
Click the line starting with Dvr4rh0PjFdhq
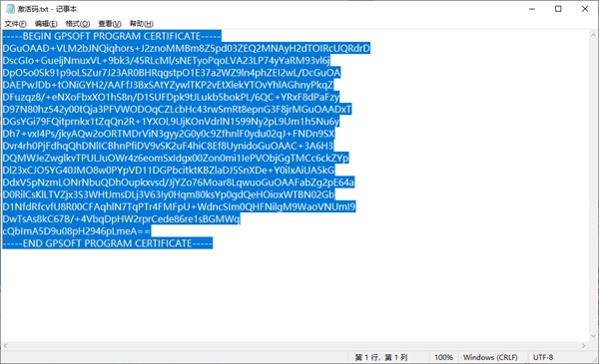tap(168, 147)
